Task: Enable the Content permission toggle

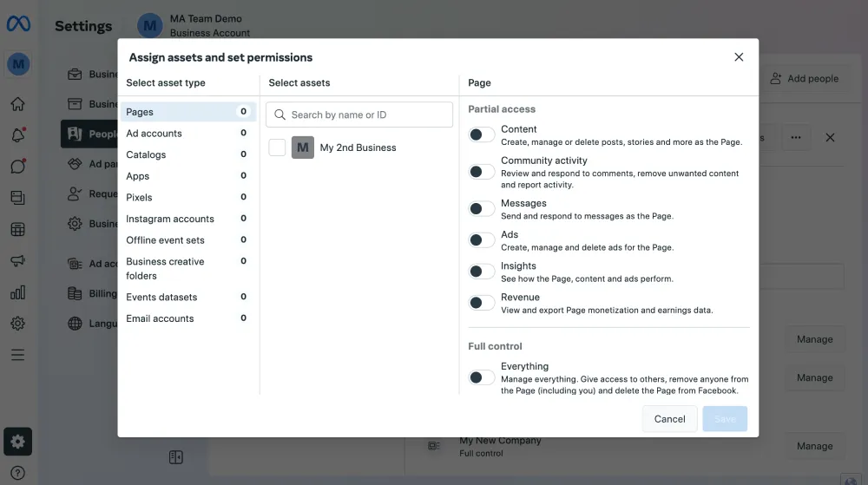Action: (482, 134)
